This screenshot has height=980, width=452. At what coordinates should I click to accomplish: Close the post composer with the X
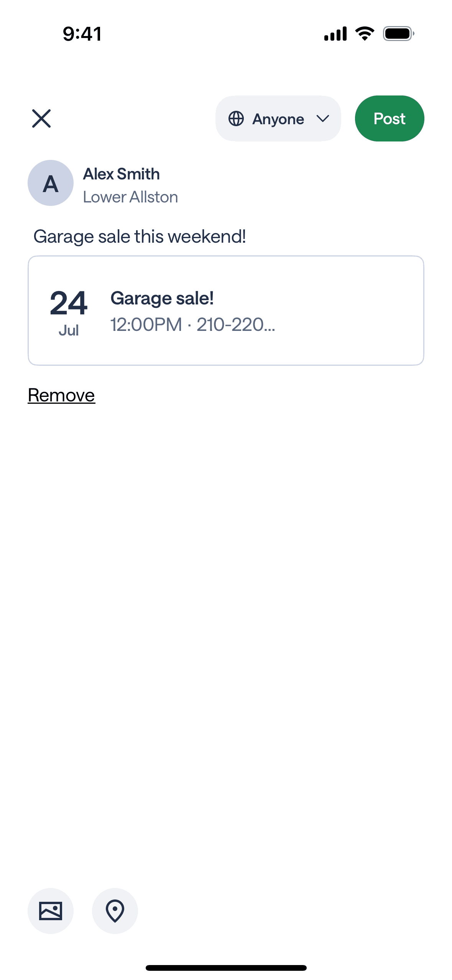(x=41, y=118)
